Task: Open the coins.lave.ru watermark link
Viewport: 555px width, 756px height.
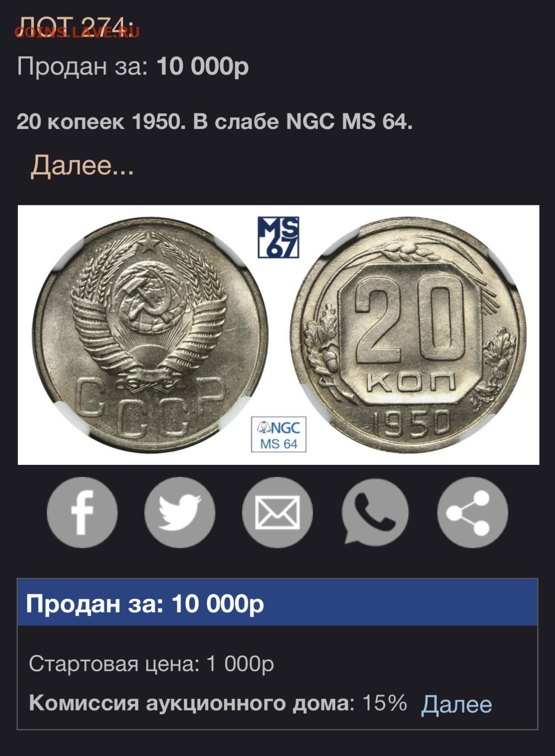Action: [77, 32]
